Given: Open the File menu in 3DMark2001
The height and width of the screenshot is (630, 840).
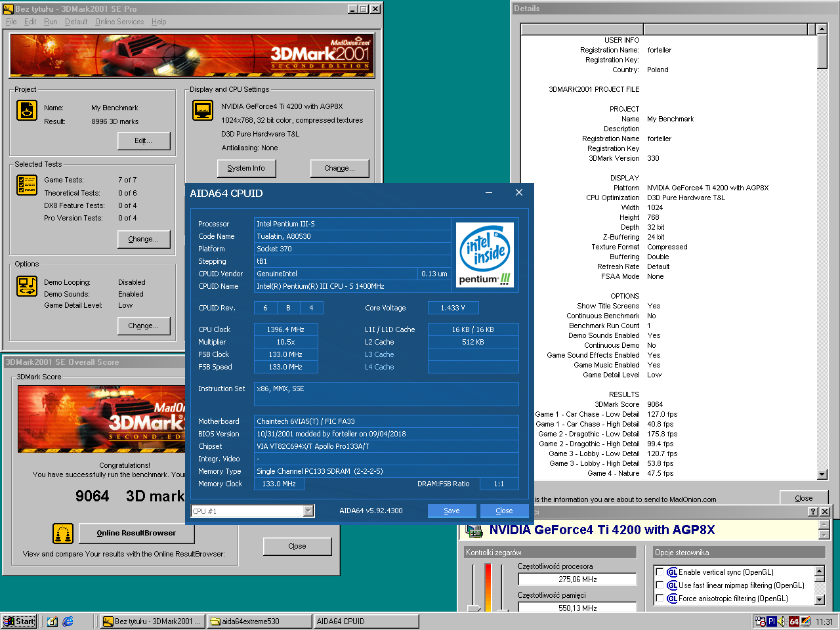Looking at the screenshot, I should (11, 22).
